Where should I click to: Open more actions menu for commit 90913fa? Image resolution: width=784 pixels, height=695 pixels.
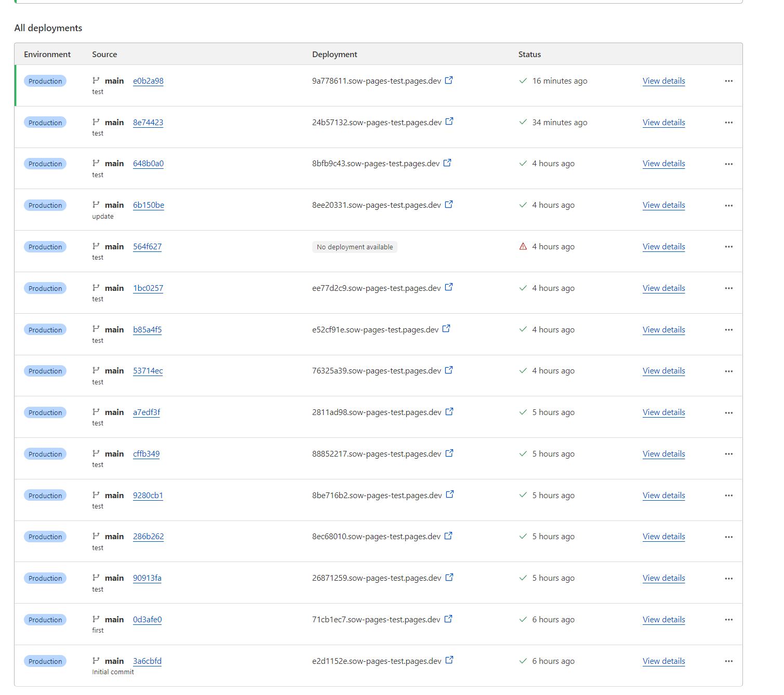coord(729,579)
